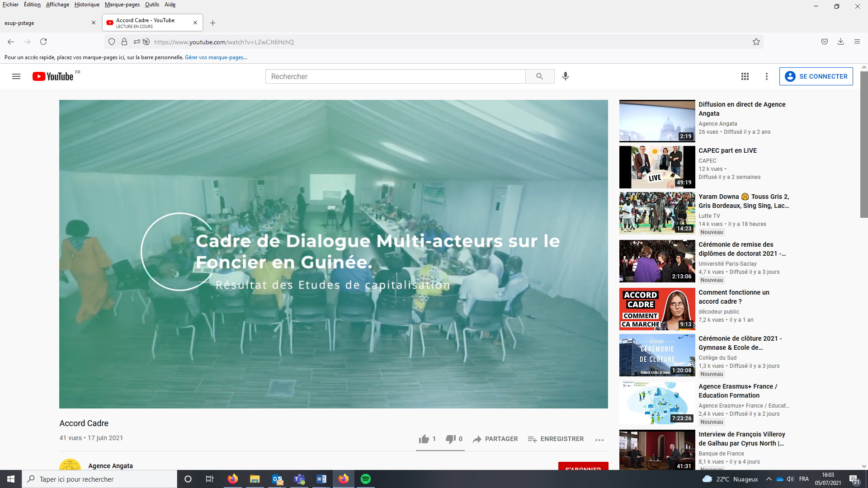
Task: Switch to the esup-pstage tab
Action: [45, 23]
